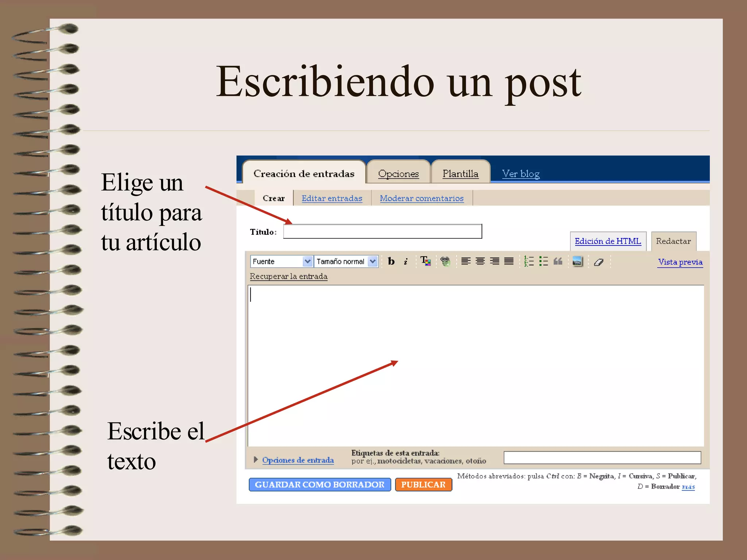Apply bold formatting with the b icon
747x560 pixels.
[391, 261]
